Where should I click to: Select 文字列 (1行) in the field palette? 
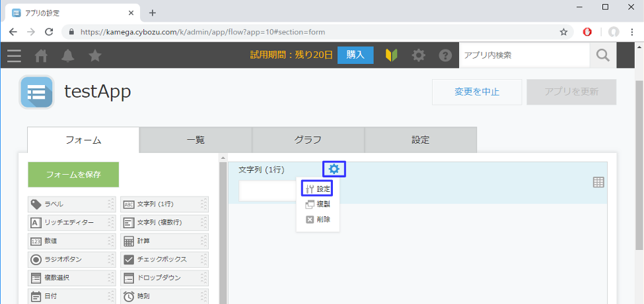pos(164,204)
